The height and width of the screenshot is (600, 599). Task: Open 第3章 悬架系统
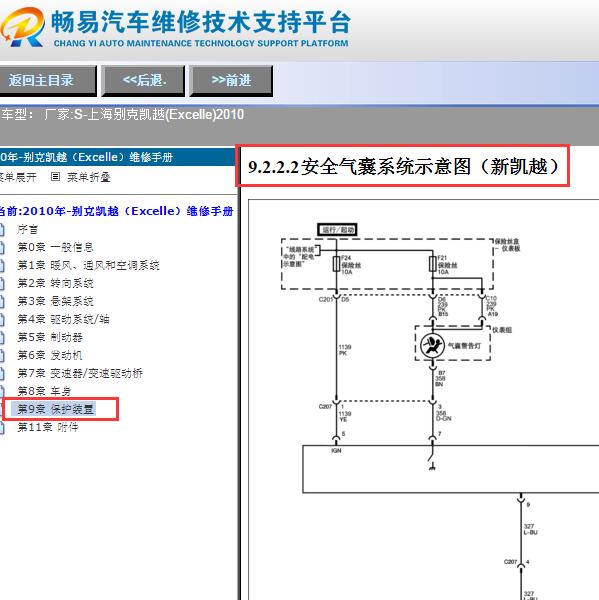coord(55,302)
